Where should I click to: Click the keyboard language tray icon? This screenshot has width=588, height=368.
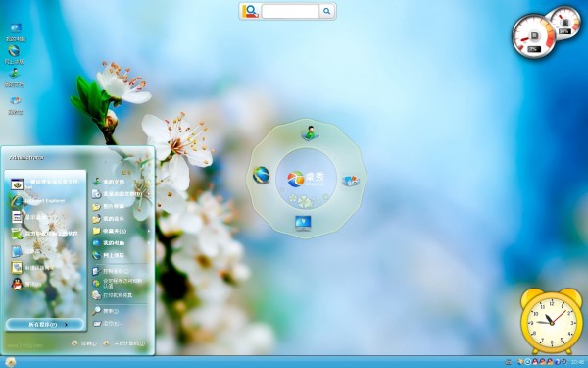(x=508, y=362)
